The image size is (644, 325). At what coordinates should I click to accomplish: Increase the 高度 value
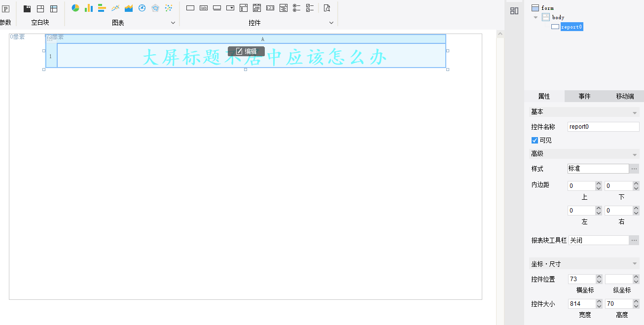click(636, 302)
